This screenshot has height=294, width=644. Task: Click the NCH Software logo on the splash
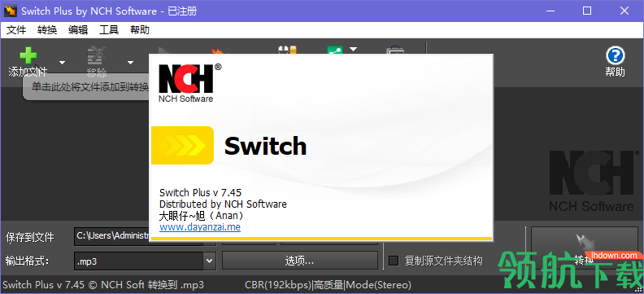[189, 82]
